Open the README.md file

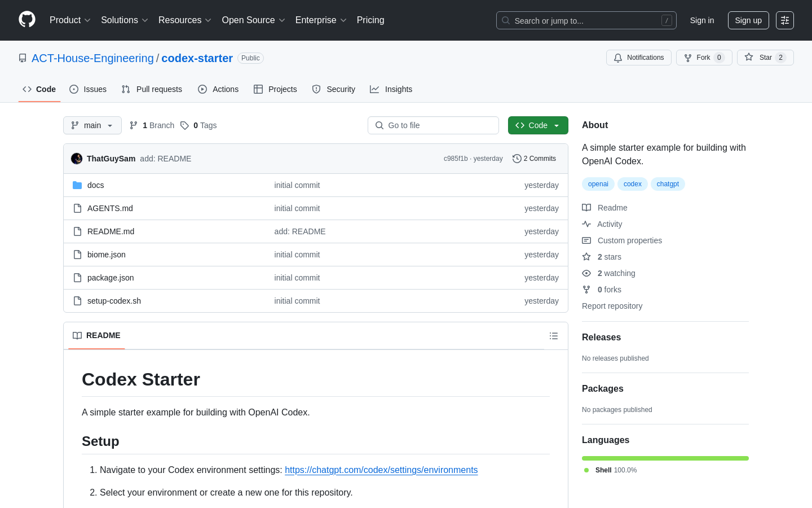point(111,231)
